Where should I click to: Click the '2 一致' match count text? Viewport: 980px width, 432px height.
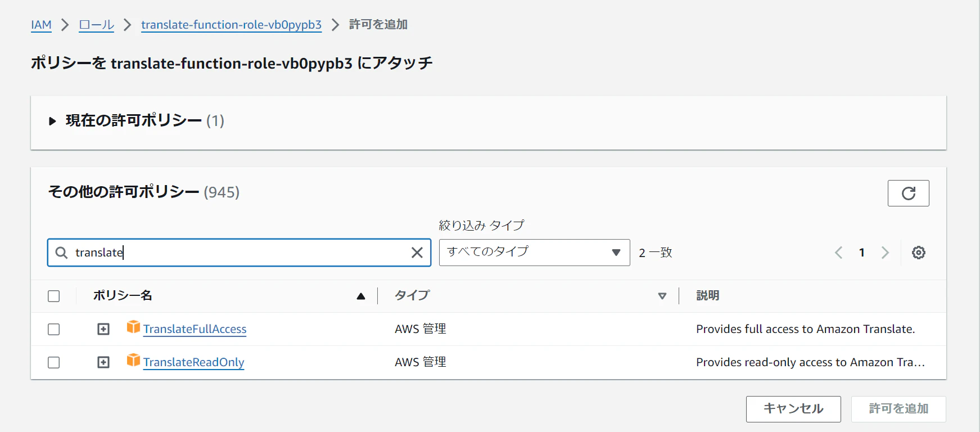(x=656, y=253)
